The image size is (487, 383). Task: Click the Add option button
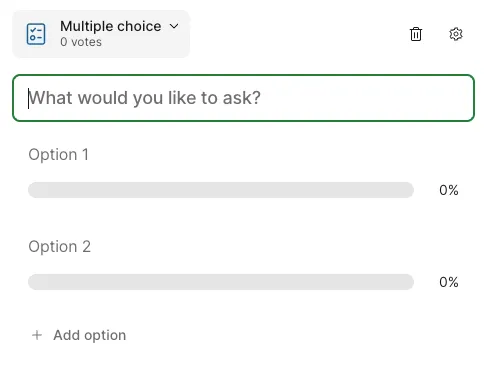(x=79, y=335)
